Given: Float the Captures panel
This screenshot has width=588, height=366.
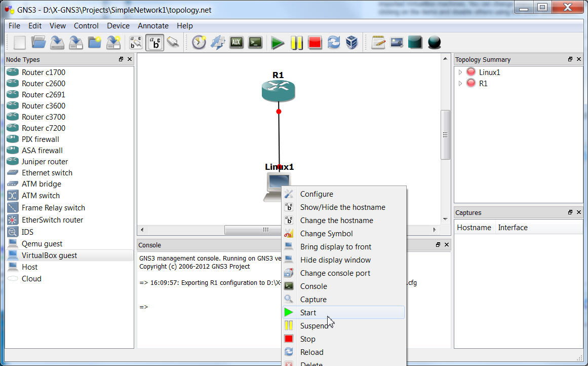Looking at the screenshot, I should tap(570, 212).
